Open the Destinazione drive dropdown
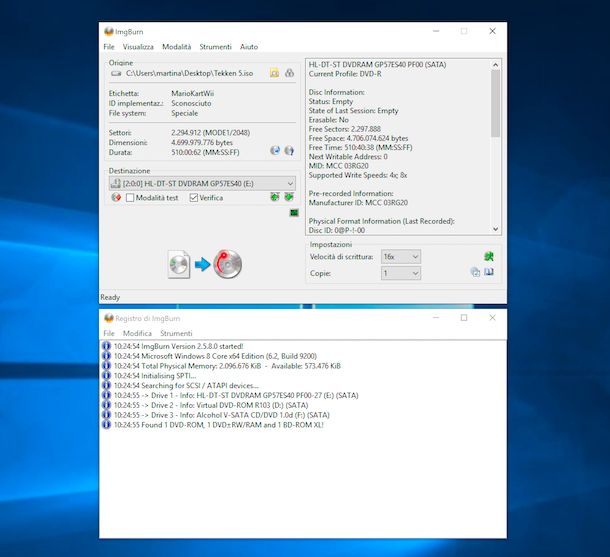Image resolution: width=610 pixels, height=557 pixels. 202,183
